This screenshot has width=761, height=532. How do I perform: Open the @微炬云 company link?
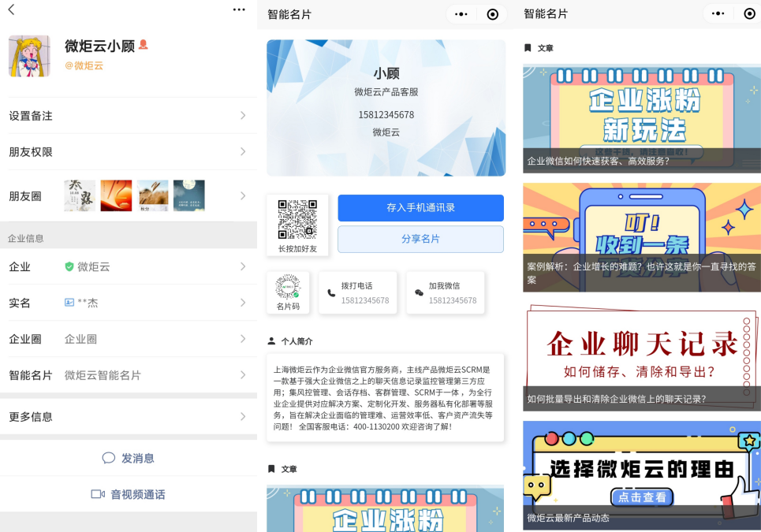84,65
